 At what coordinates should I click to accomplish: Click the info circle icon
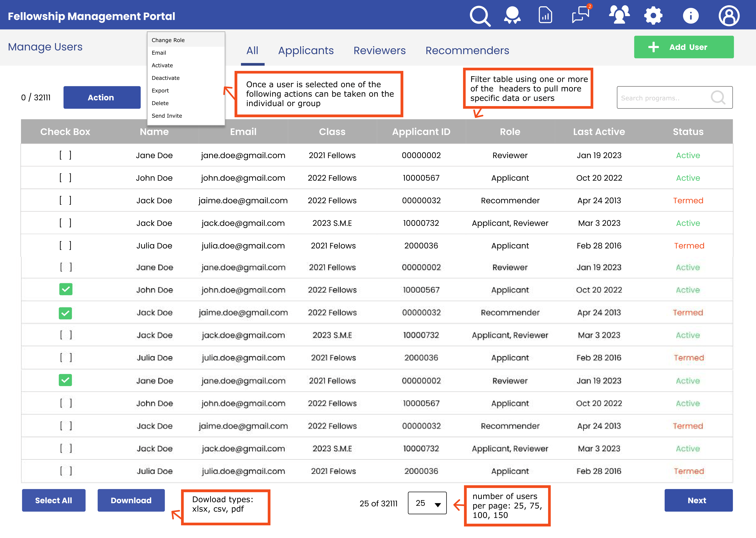click(x=690, y=16)
